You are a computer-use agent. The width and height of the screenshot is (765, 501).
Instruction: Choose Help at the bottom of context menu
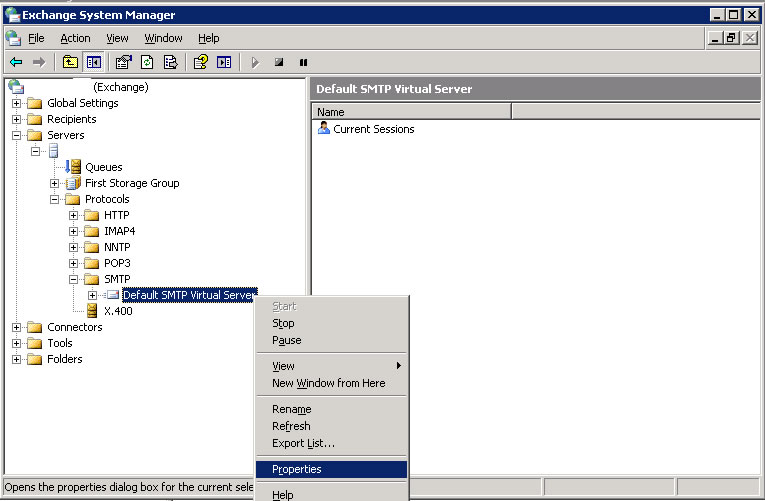click(x=331, y=494)
